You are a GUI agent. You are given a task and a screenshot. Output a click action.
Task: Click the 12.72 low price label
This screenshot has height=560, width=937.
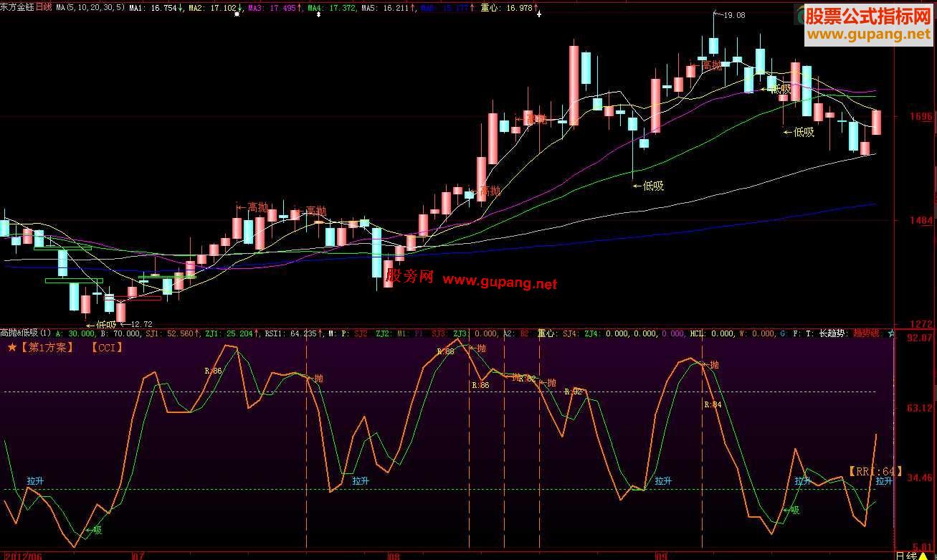(x=141, y=324)
